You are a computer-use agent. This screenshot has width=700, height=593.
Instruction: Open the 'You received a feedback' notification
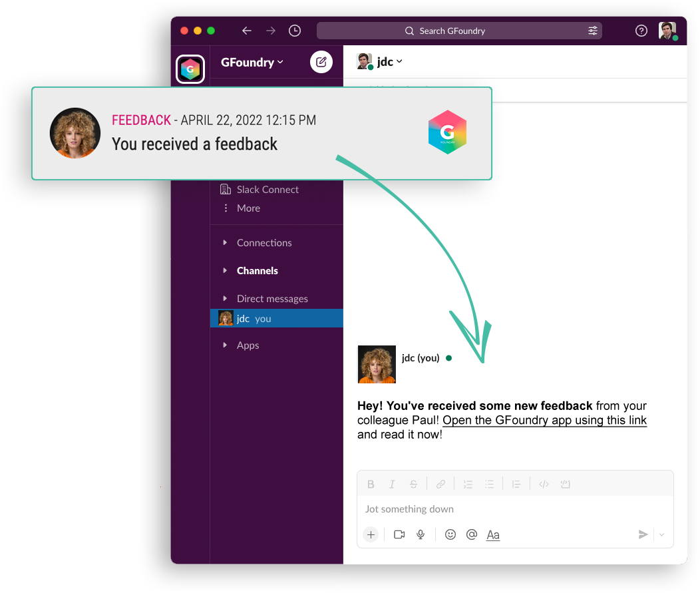point(262,134)
